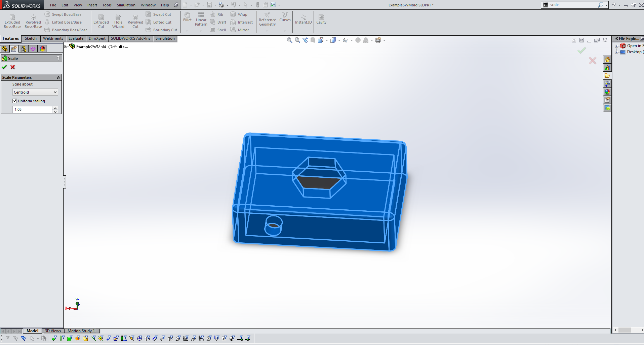Switch to the DimXpert tab
This screenshot has height=345, width=644.
(97, 38)
